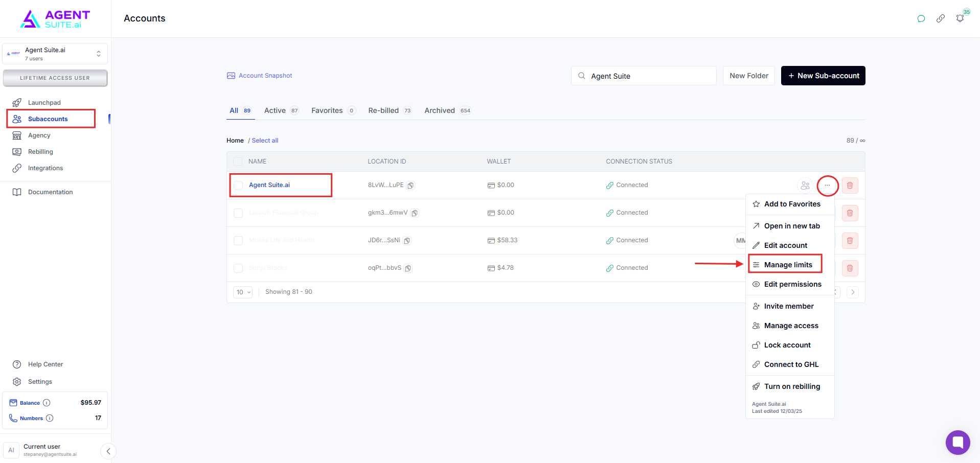Click the Subaccounts people icon in sidebar
Image resolution: width=980 pixels, height=463 pixels.
[17, 119]
